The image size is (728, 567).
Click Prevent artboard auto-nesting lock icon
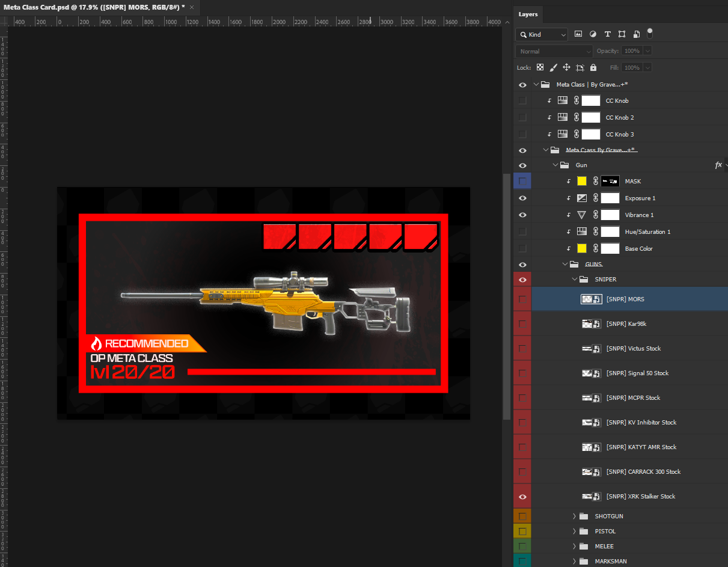[580, 67]
